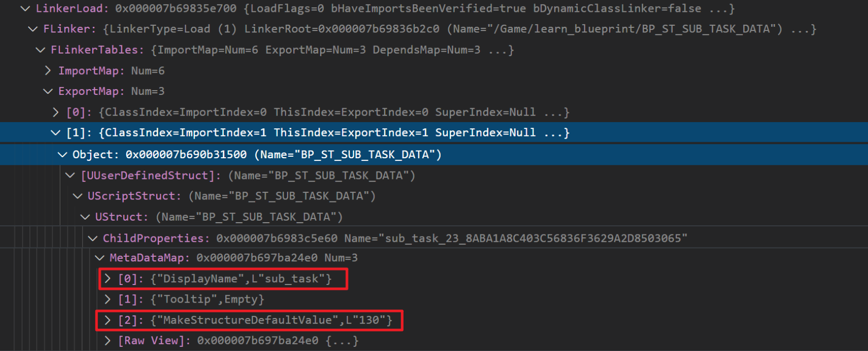
Task: Expand the ImportMap Num=6 node
Action: (48, 71)
